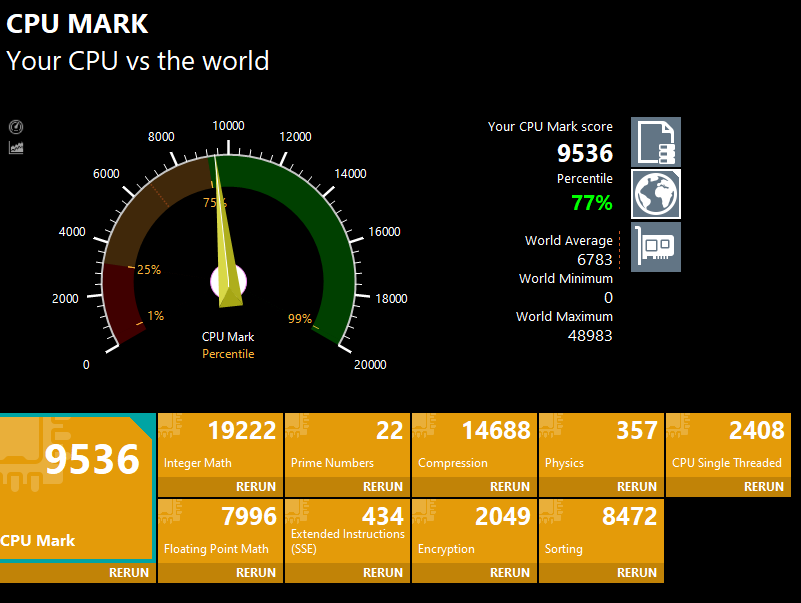Click the document and server baseline icon

click(x=656, y=142)
